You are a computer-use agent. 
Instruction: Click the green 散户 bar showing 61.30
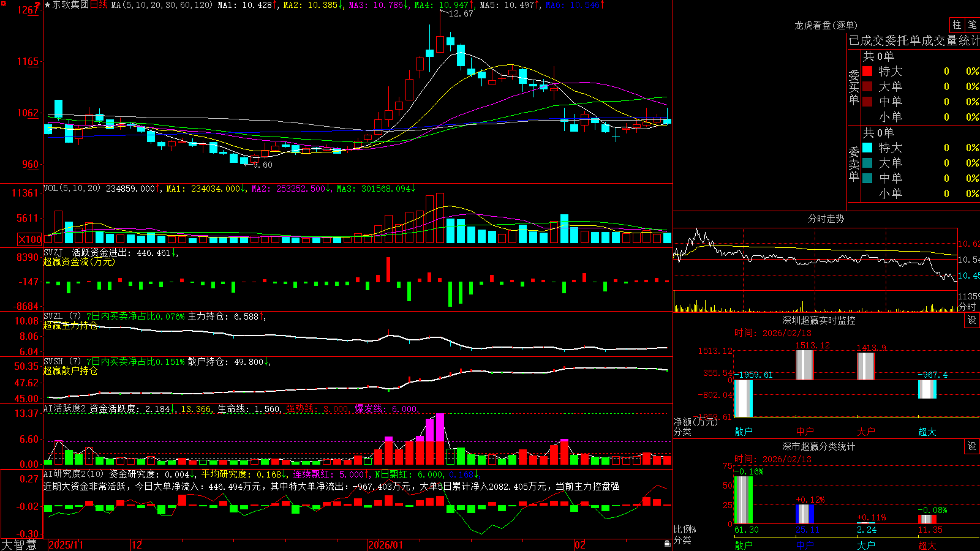click(744, 500)
